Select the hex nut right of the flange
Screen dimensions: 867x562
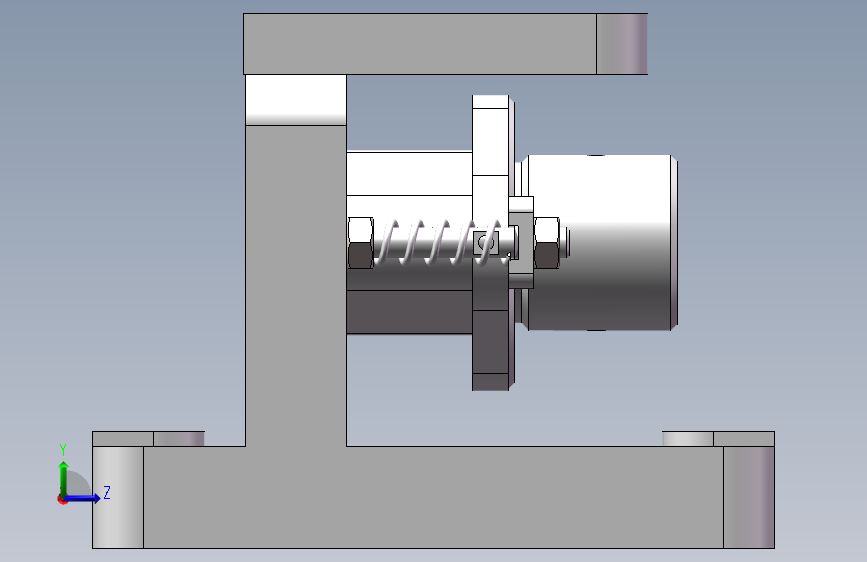click(x=547, y=243)
